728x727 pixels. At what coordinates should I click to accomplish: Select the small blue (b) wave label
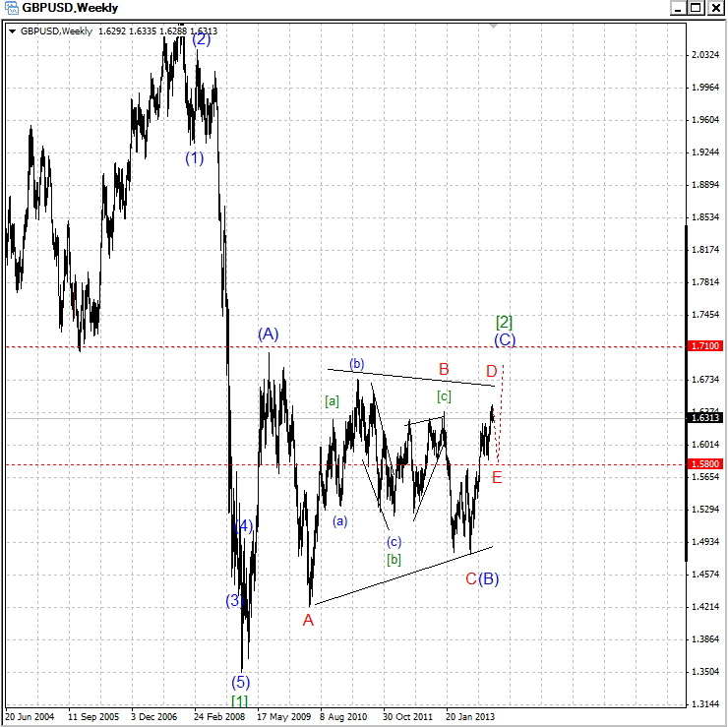(356, 364)
